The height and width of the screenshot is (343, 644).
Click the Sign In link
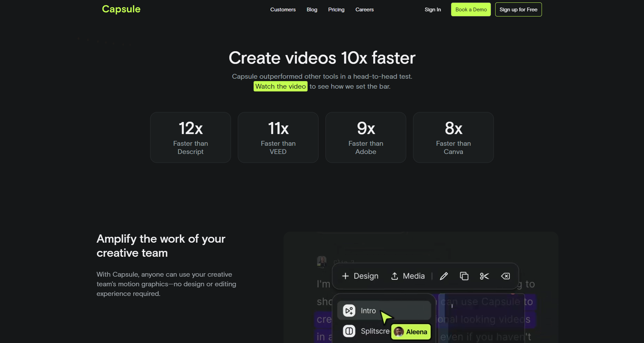(433, 10)
